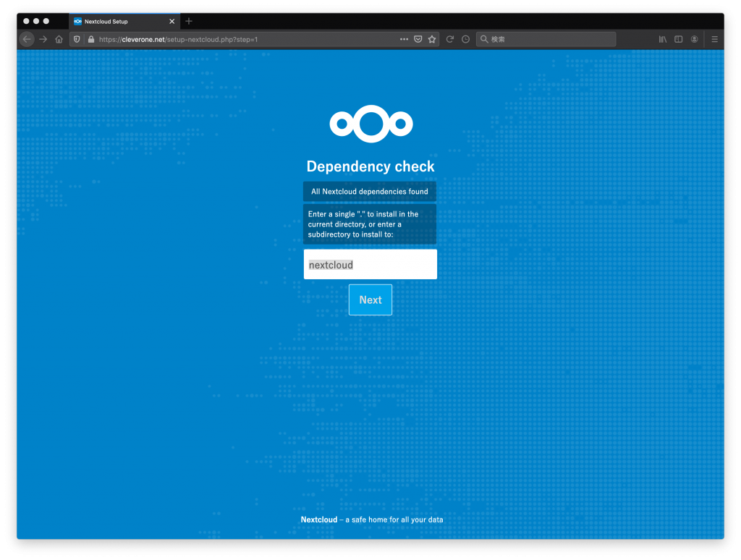Open the tracking protection shield icon

[x=77, y=39]
